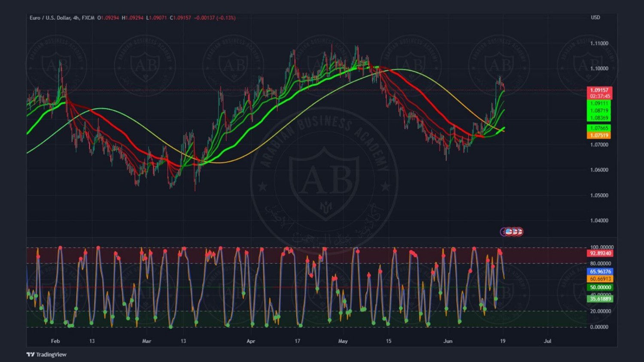Image resolution: width=644 pixels, height=362 pixels.
Task: Click the orange 60.66913 oscillator value label
Action: coord(600,279)
